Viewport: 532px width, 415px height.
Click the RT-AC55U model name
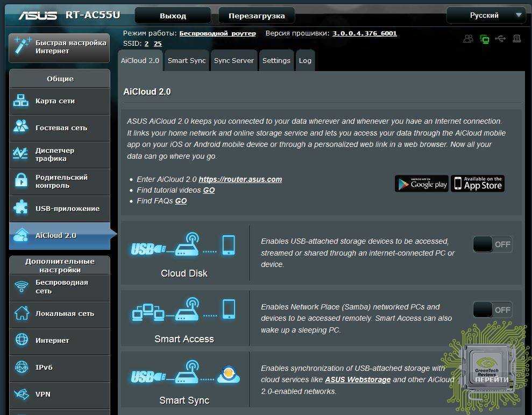click(x=93, y=15)
